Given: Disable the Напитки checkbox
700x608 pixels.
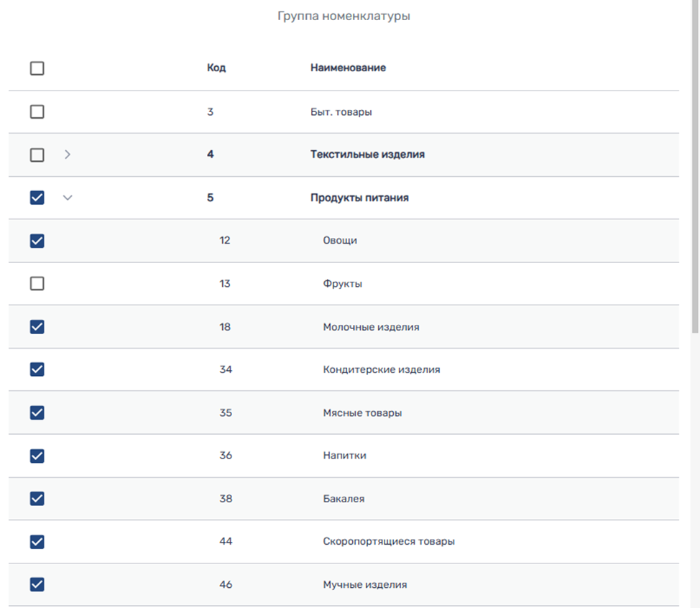Looking at the screenshot, I should 37,456.
